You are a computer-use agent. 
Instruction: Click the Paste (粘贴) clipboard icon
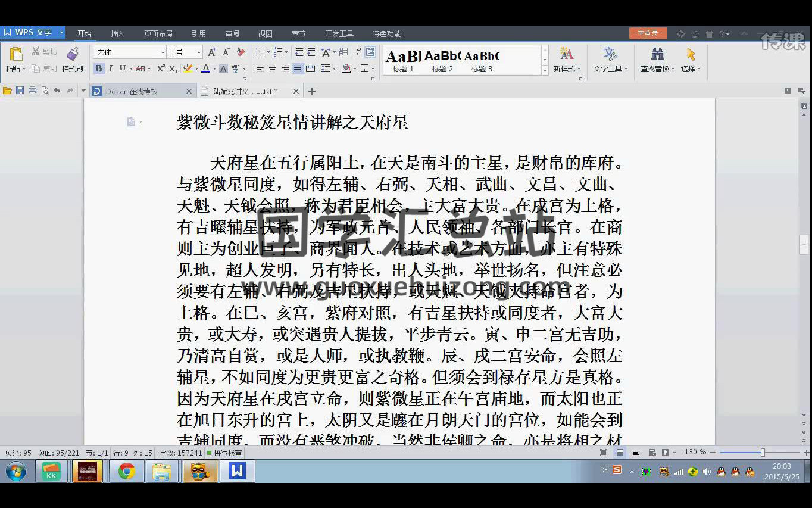pyautogui.click(x=16, y=55)
